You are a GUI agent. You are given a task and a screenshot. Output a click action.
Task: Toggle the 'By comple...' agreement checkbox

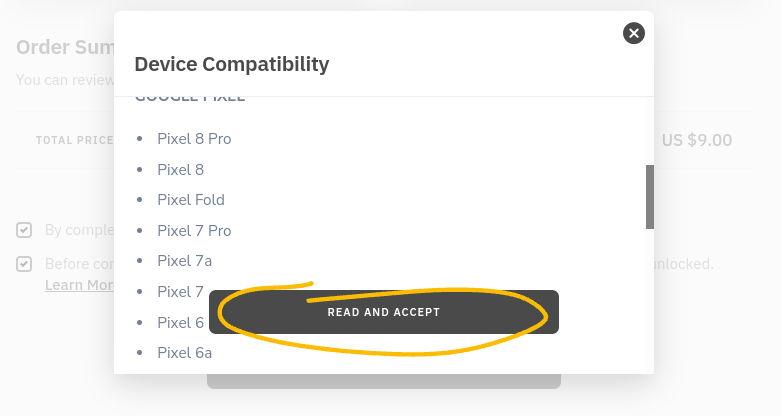tap(24, 230)
